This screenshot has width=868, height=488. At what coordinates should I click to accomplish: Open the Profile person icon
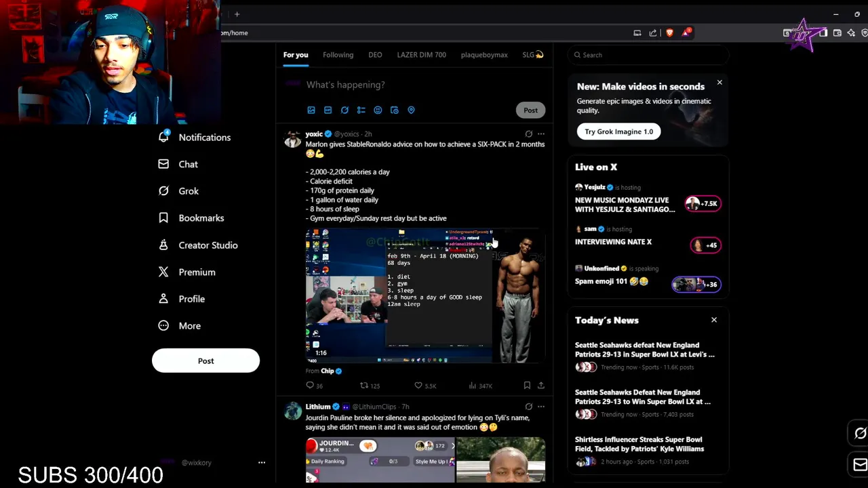click(163, 298)
